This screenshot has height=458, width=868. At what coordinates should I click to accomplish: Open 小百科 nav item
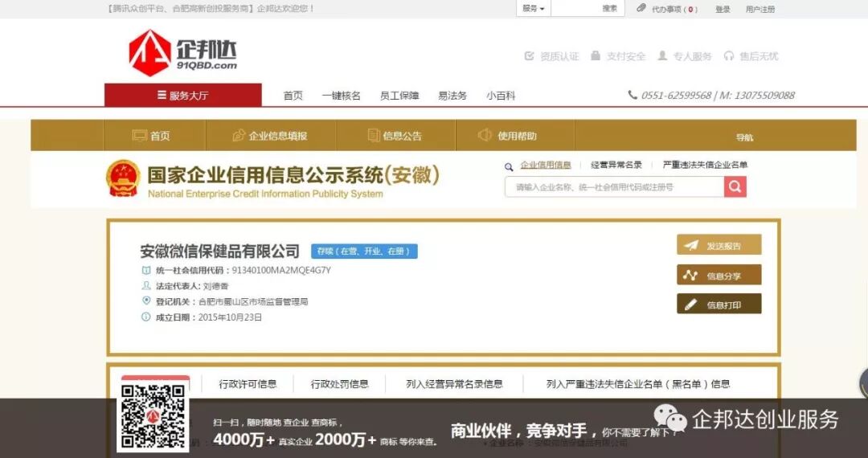coord(501,96)
